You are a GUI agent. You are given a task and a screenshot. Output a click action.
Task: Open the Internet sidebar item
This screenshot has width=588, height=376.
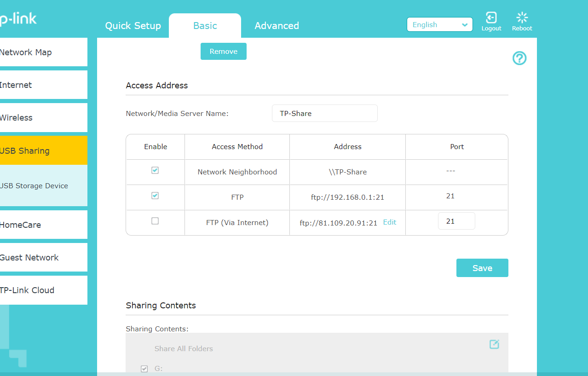43,85
